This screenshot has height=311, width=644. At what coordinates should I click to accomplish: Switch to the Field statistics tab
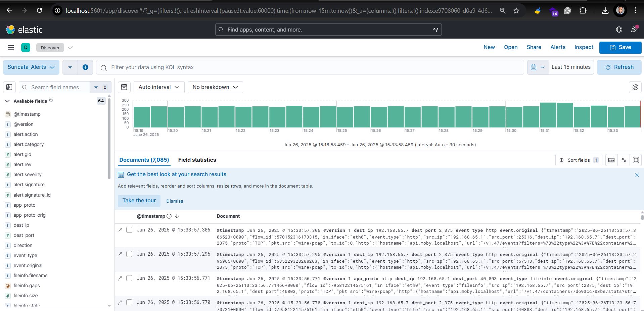[x=197, y=160]
